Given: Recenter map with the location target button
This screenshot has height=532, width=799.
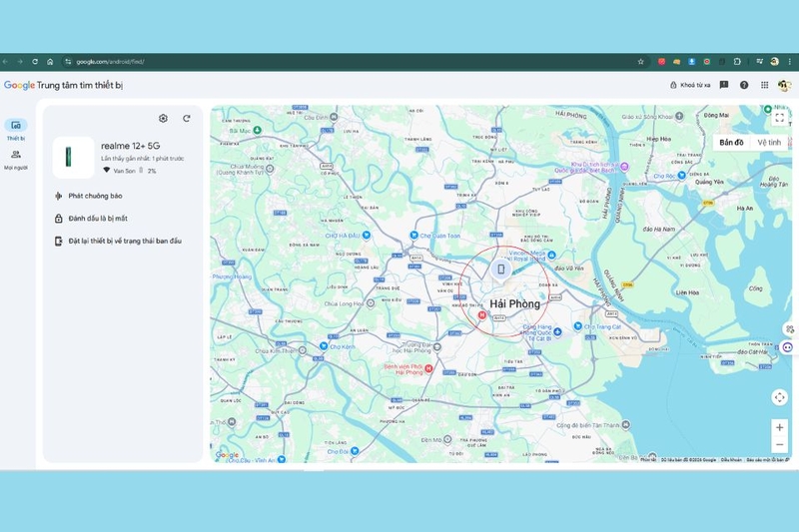Looking at the screenshot, I should click(x=779, y=397).
